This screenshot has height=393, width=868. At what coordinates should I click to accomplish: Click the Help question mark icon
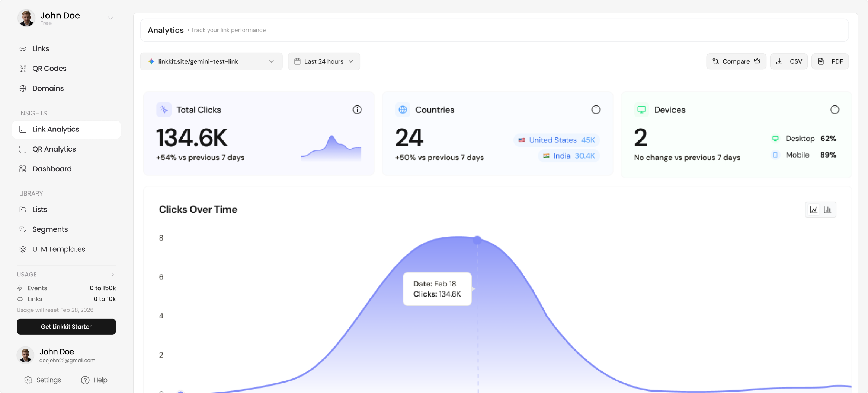click(x=85, y=380)
